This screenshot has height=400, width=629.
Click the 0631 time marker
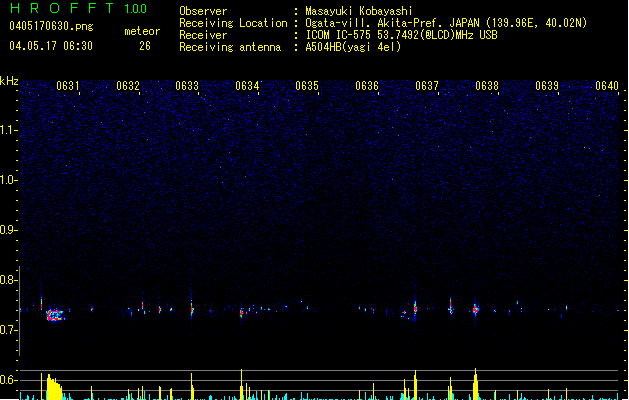pyautogui.click(x=68, y=86)
